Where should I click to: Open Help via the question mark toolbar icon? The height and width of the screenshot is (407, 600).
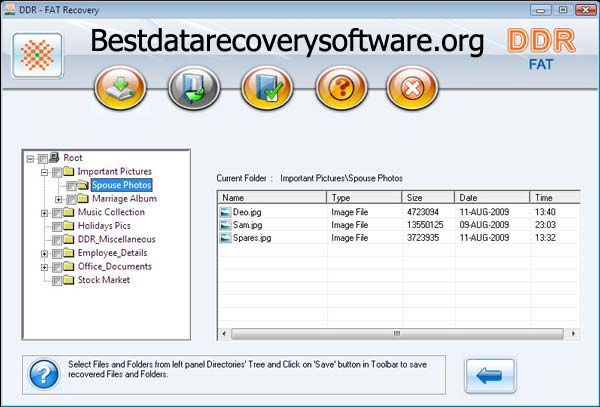tap(341, 88)
